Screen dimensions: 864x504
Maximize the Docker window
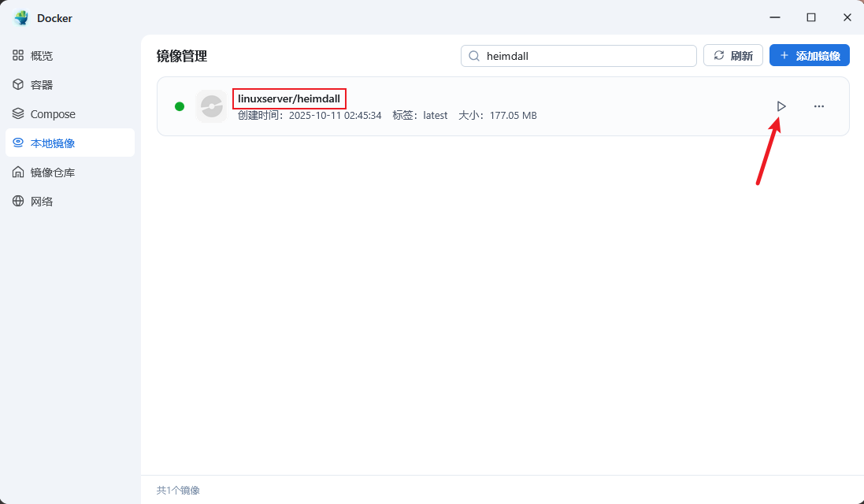point(811,17)
